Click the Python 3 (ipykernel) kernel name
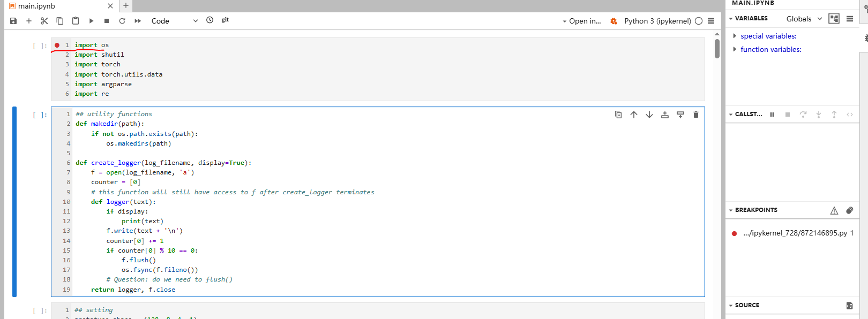 tap(657, 21)
